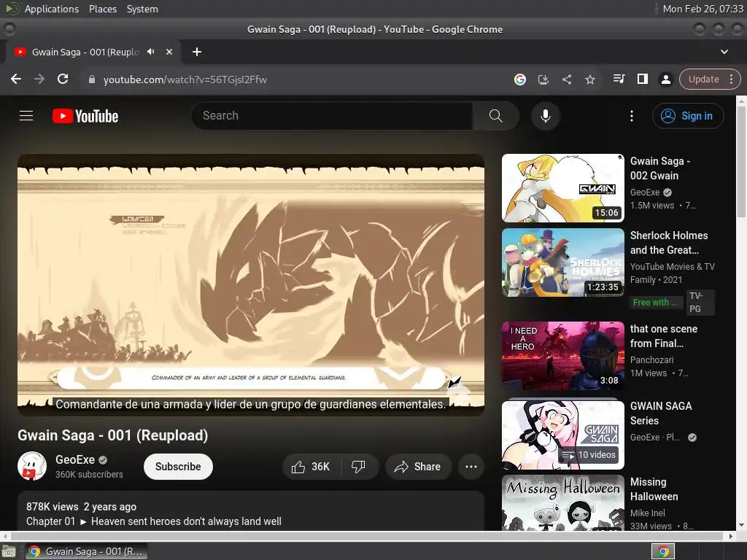Open GWAIN SAGA Series playlist title
Screen dimensions: 747x560
pos(661,413)
